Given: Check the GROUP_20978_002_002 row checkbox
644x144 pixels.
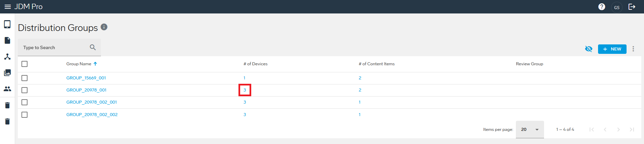Looking at the screenshot, I should (x=24, y=115).
